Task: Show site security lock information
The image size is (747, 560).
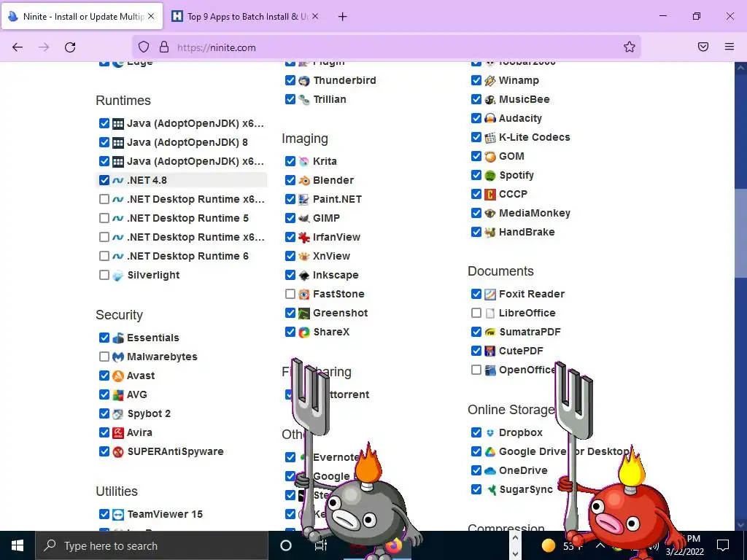Action: (x=164, y=47)
